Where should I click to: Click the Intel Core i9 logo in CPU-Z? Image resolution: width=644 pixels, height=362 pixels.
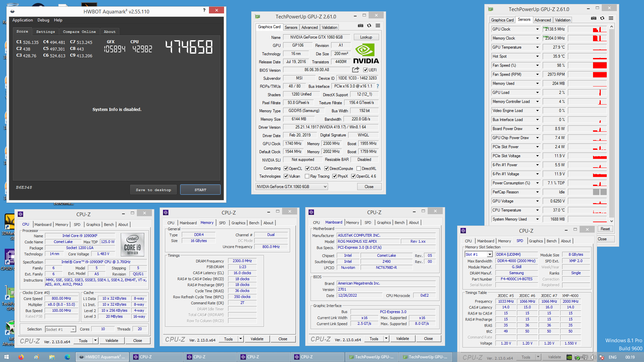[132, 244]
